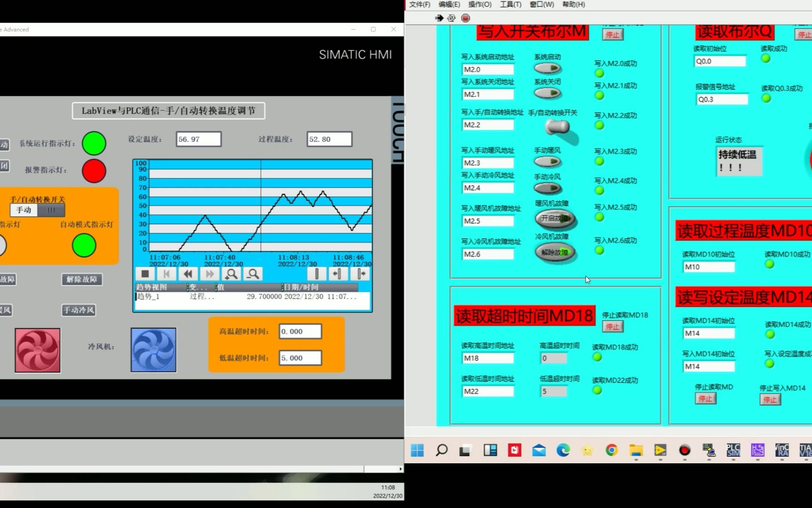Toggle the 系统启动 switch
This screenshot has height=508, width=812.
548,68
